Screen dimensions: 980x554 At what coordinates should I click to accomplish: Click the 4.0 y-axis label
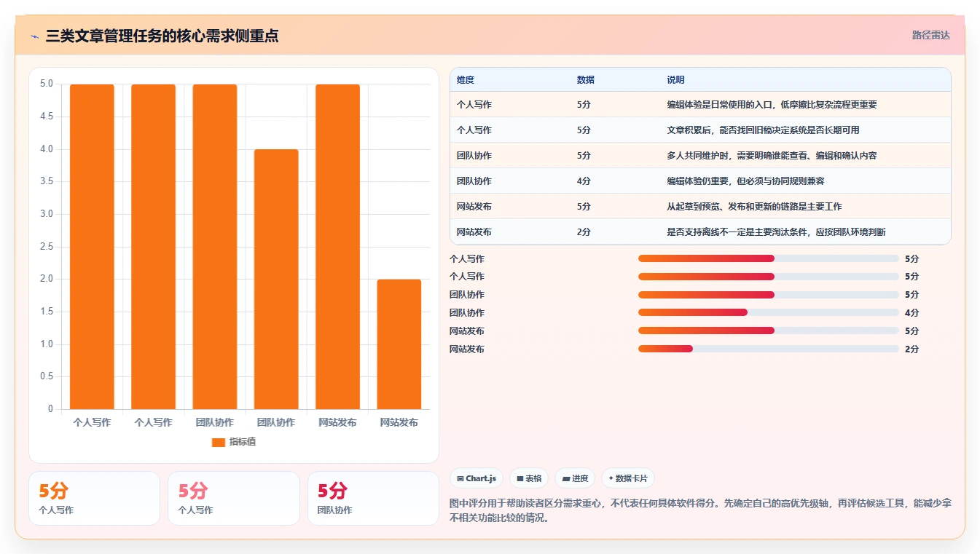tap(46, 149)
